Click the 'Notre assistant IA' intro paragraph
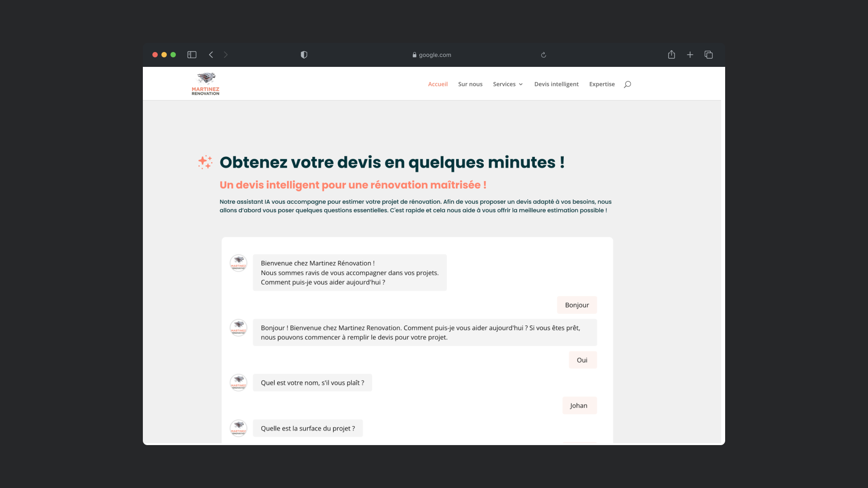 point(415,206)
